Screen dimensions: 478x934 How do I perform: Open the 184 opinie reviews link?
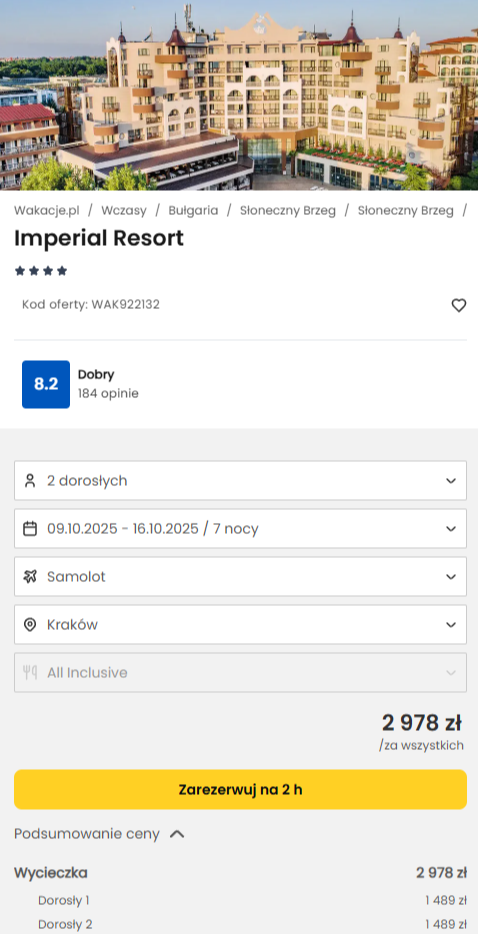108,394
